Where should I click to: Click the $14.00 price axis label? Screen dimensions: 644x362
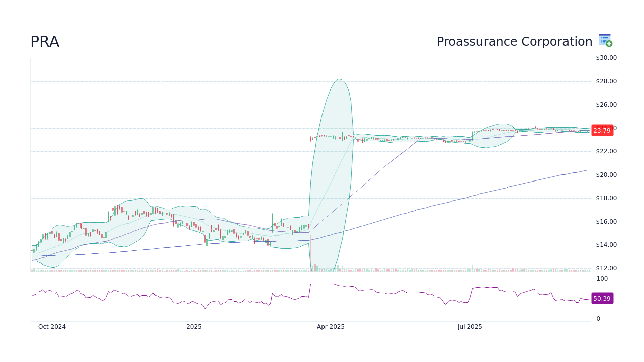click(x=606, y=245)
